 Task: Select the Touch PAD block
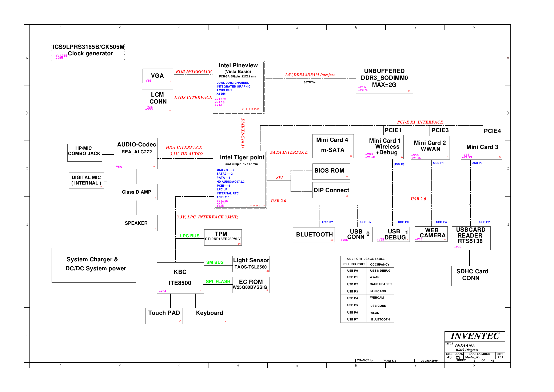click(164, 315)
